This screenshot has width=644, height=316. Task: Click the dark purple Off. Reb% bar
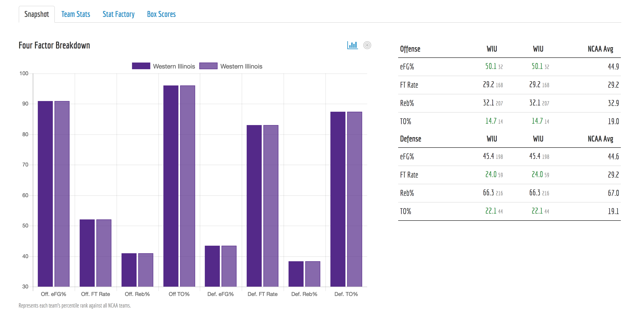click(129, 270)
